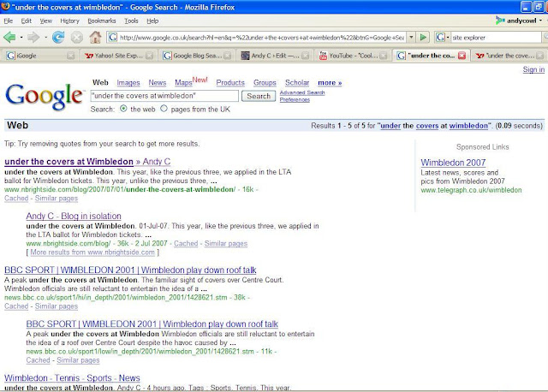548x392 pixels.
Task: Open the Bookmarks menu
Action: pos(102,21)
